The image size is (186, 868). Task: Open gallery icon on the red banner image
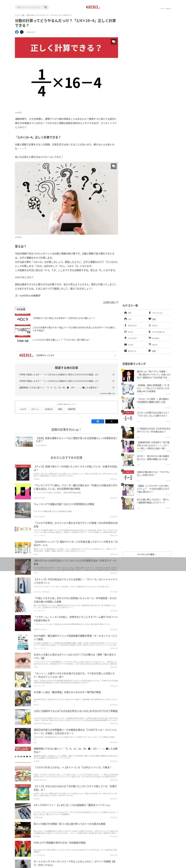click(x=114, y=42)
